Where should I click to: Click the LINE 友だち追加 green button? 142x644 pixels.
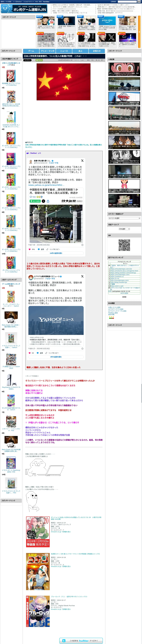[35, 201]
